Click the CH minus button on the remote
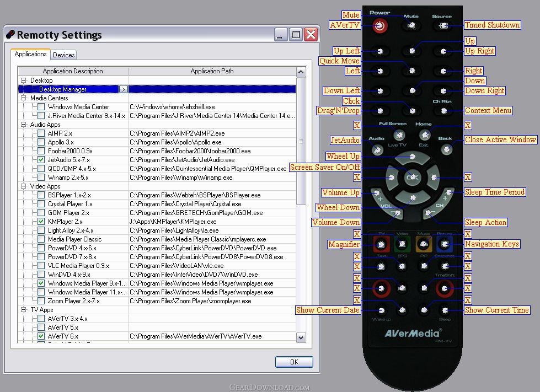This screenshot has width=540, height=392. click(x=429, y=214)
